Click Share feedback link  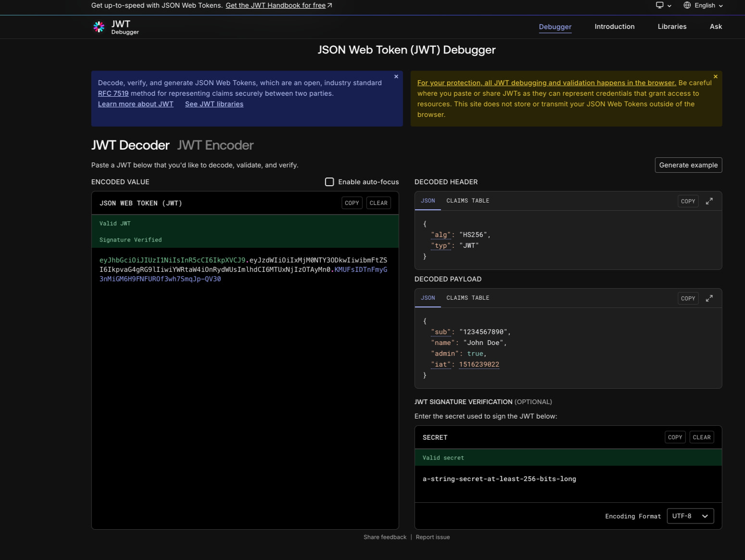click(x=385, y=537)
